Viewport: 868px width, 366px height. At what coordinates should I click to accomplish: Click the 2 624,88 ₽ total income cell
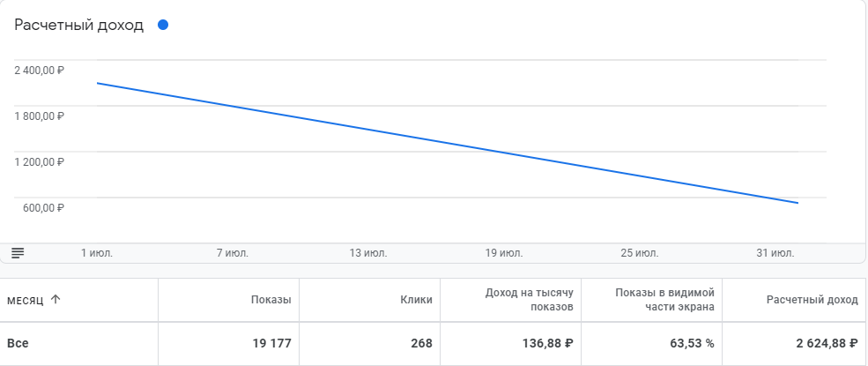click(820, 343)
